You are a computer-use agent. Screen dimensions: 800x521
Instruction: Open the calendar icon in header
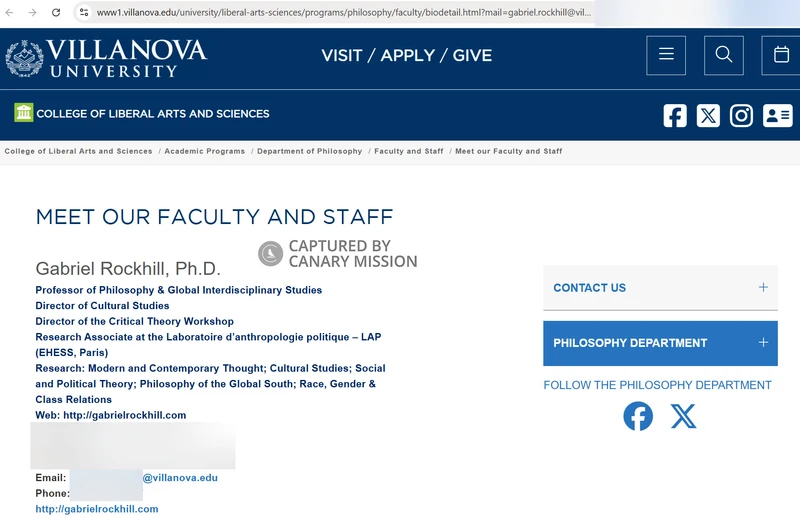781,55
